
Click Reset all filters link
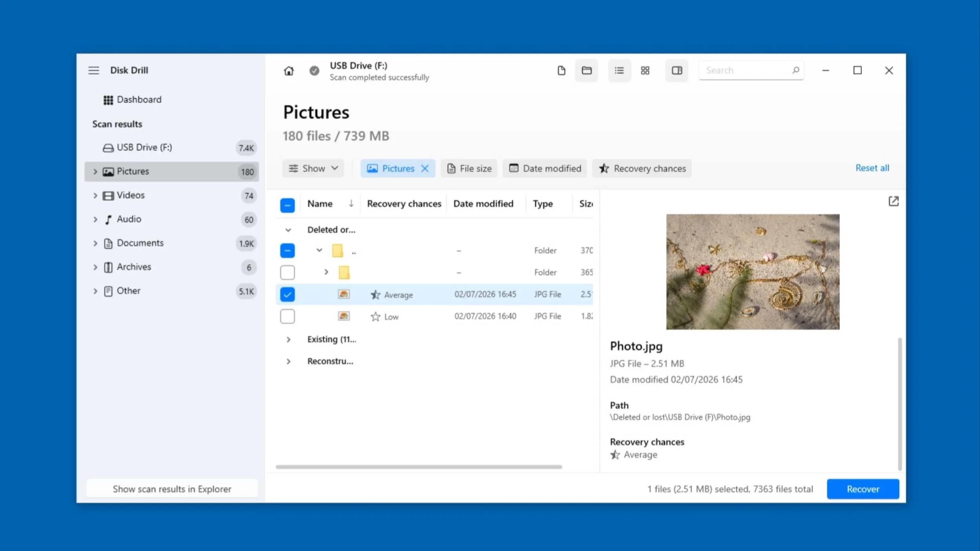click(x=872, y=168)
